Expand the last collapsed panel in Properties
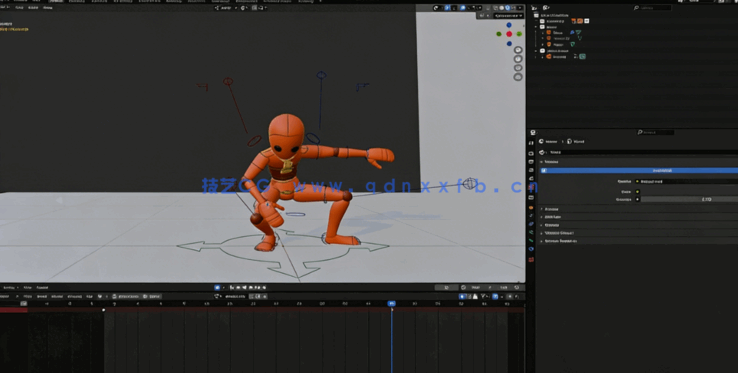Viewport: 738px width, 373px height. (541, 241)
